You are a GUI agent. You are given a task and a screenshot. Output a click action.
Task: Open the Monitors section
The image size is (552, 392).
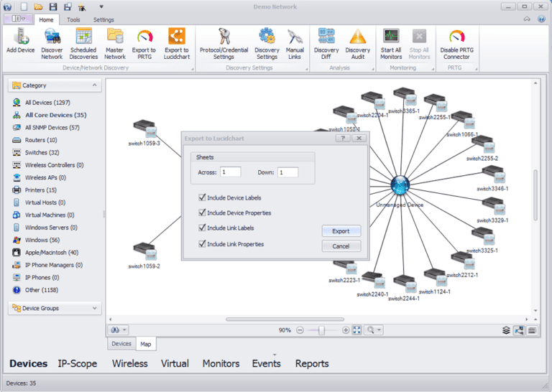221,363
